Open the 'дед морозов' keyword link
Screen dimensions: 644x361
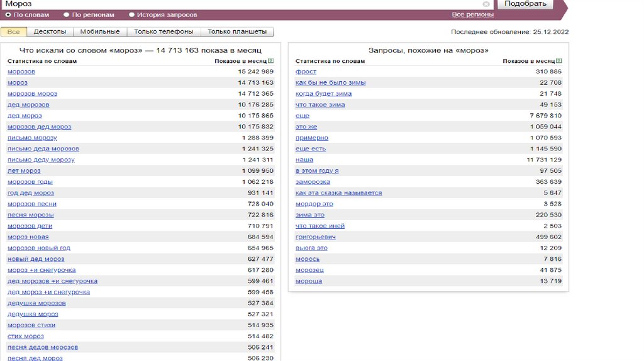click(x=28, y=104)
